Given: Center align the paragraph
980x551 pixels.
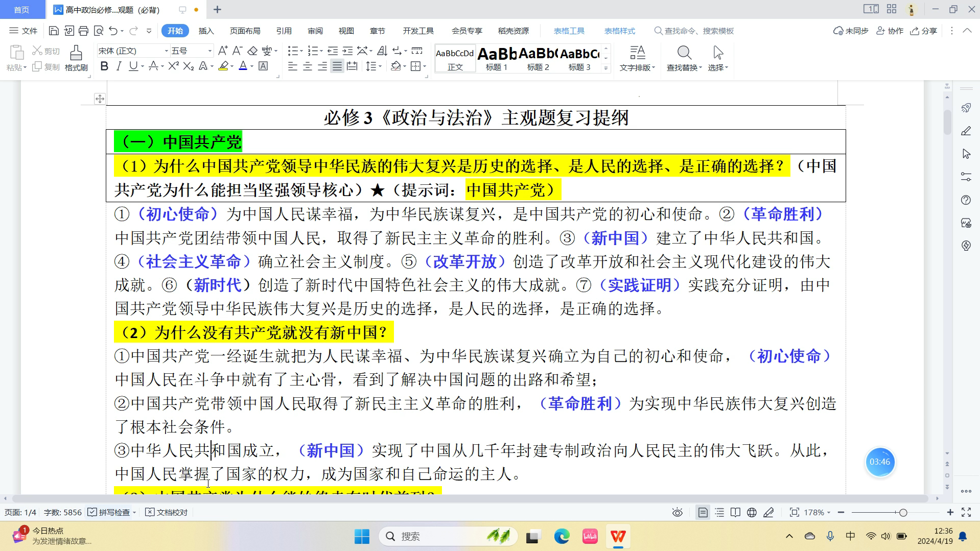Looking at the screenshot, I should (x=308, y=66).
